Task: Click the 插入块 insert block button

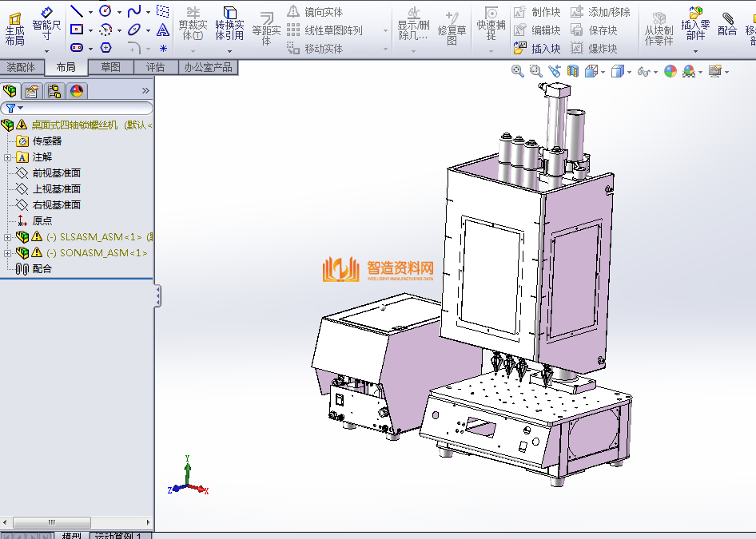Action: pos(537,49)
